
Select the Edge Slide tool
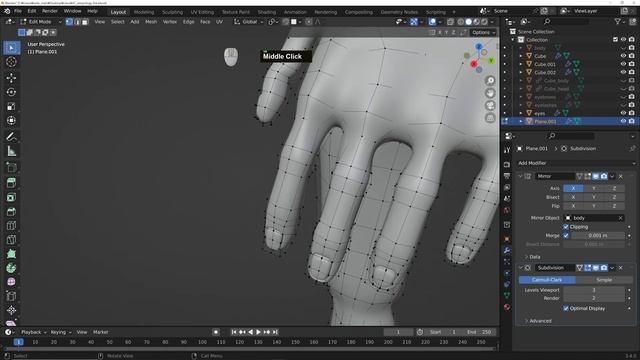click(x=11, y=296)
